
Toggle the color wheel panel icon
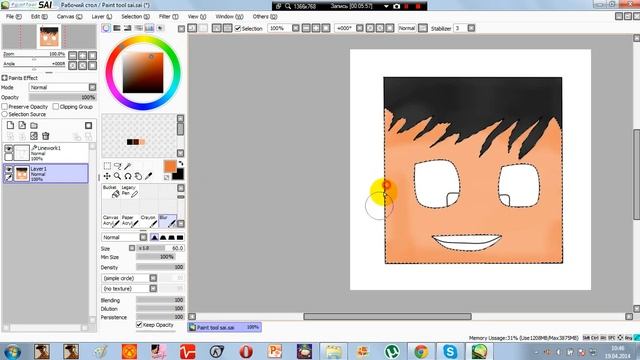coord(106,28)
